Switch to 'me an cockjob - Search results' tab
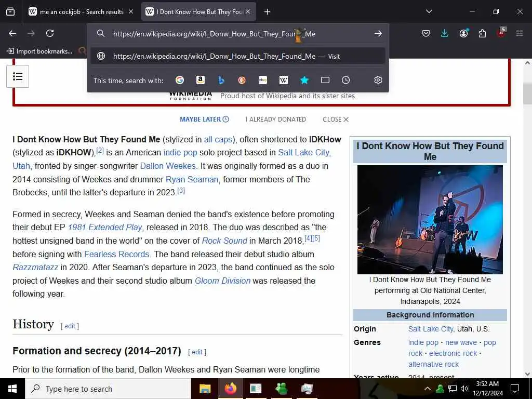 click(x=82, y=12)
